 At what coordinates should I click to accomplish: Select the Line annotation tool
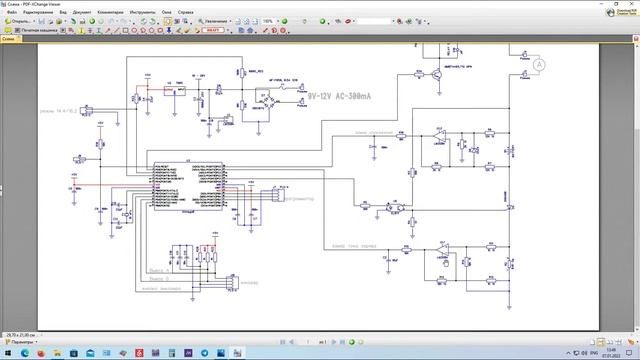pyautogui.click(x=116, y=30)
